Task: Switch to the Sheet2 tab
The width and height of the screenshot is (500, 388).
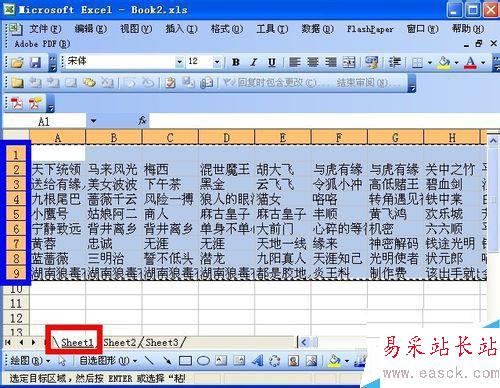Action: click(120, 343)
